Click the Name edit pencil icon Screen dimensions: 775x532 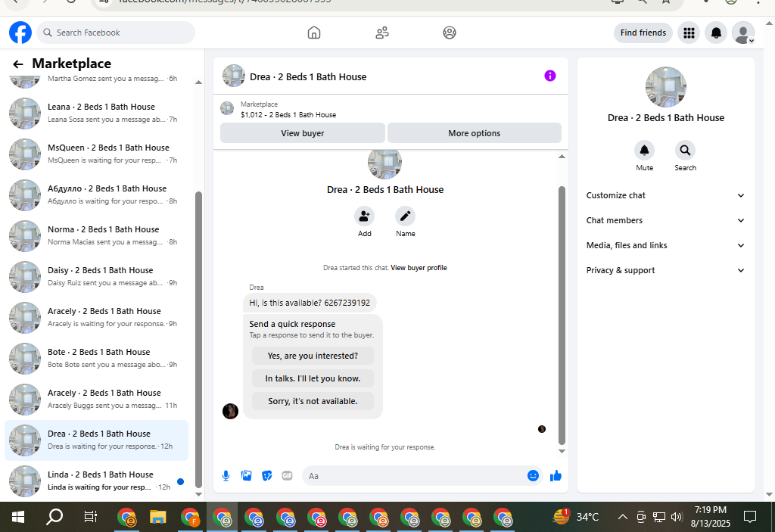(406, 216)
